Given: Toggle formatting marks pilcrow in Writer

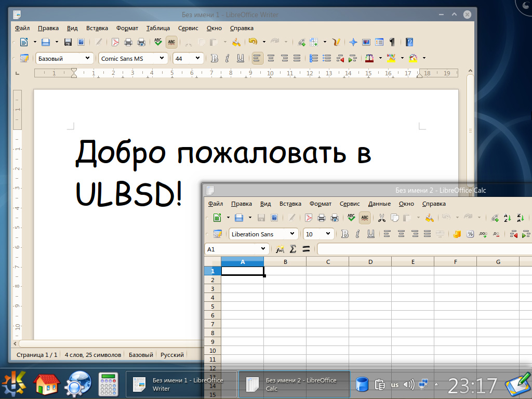Looking at the screenshot, I should coord(392,42).
